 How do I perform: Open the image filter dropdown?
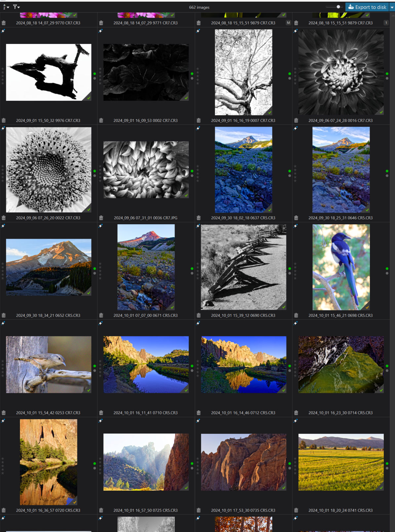[16, 7]
